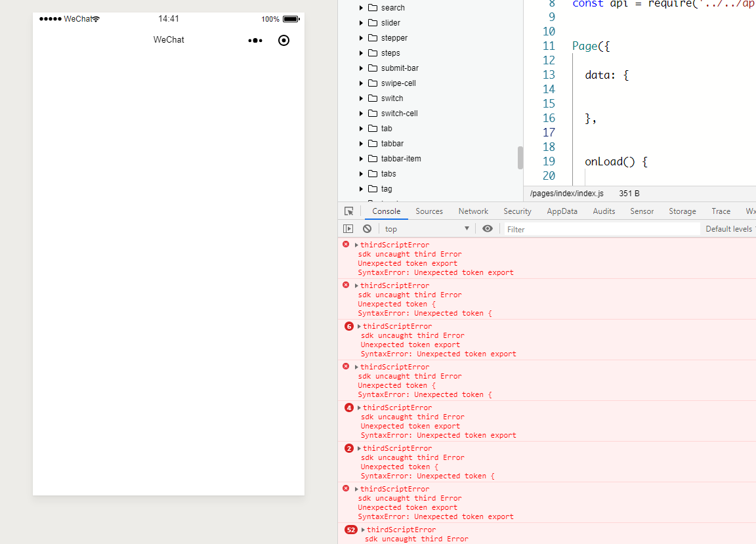Expand the thirdScriptError entry repeated 6 times
Viewport: 756px width, 544px height.
pos(359,327)
